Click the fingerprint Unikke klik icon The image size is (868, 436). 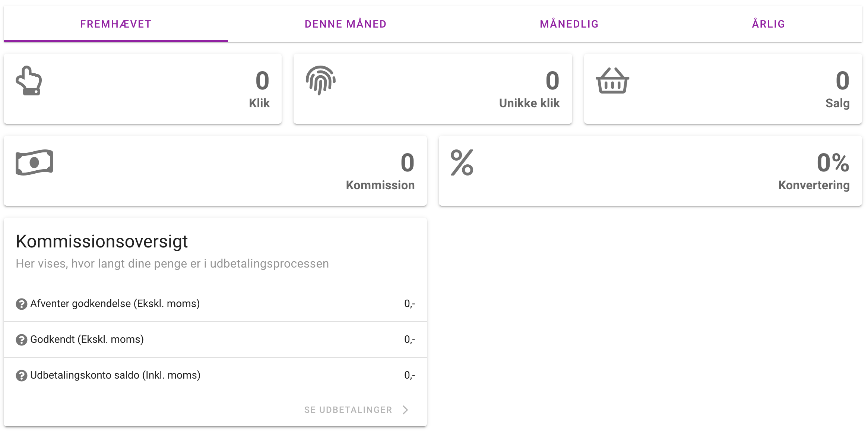321,80
